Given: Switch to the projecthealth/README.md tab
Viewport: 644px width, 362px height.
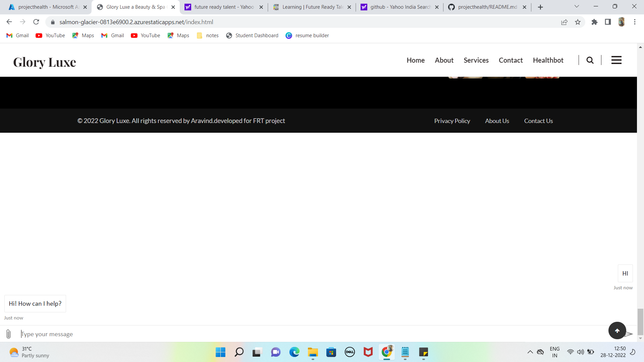Looking at the screenshot, I should [x=487, y=7].
